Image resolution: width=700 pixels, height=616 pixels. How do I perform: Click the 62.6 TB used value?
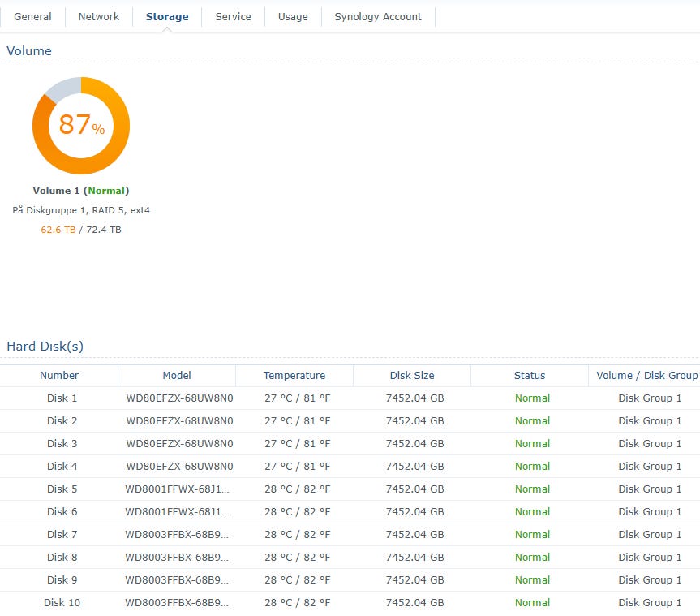tap(58, 230)
